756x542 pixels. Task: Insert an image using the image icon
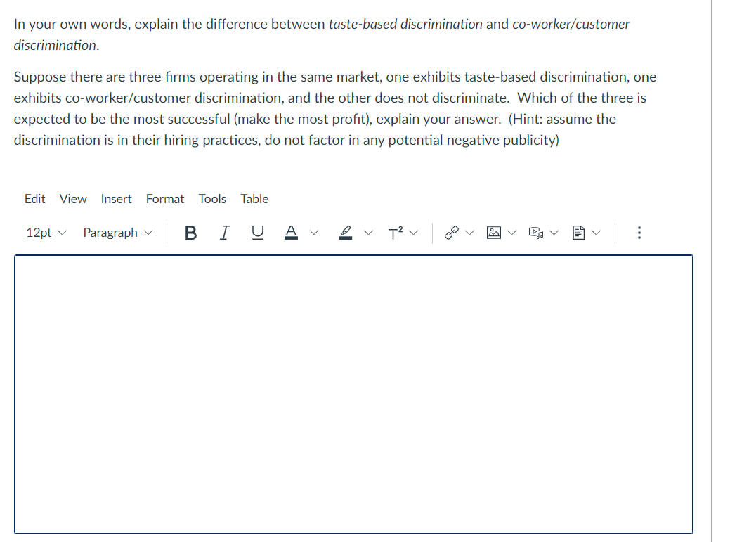pyautogui.click(x=495, y=233)
